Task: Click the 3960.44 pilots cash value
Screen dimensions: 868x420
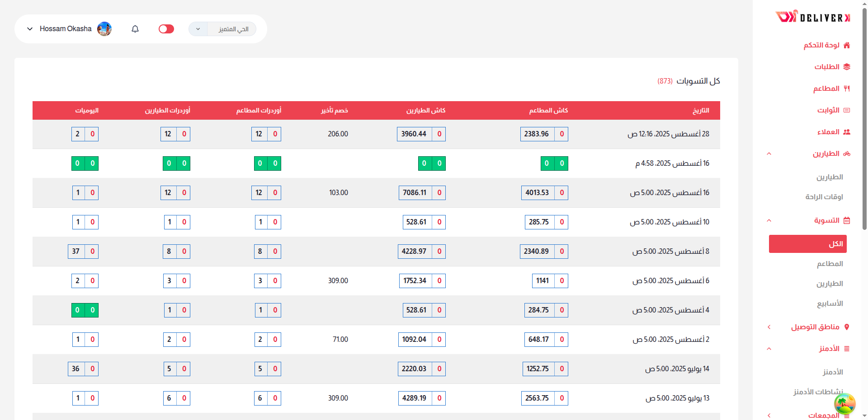Action: pyautogui.click(x=414, y=134)
